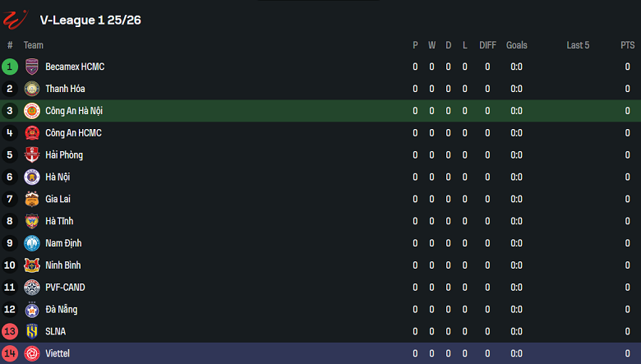Open the Công An HCMC team link
Image resolution: width=641 pixels, height=364 pixels.
pos(73,133)
